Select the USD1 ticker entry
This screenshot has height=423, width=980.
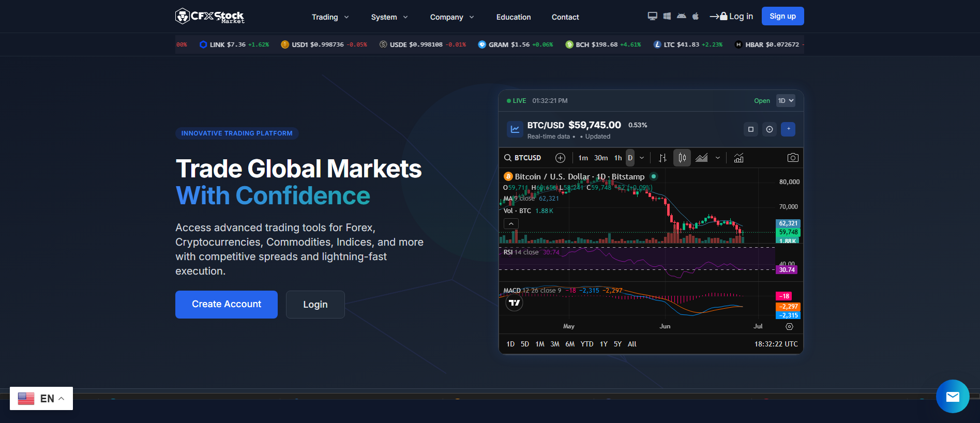coord(324,44)
